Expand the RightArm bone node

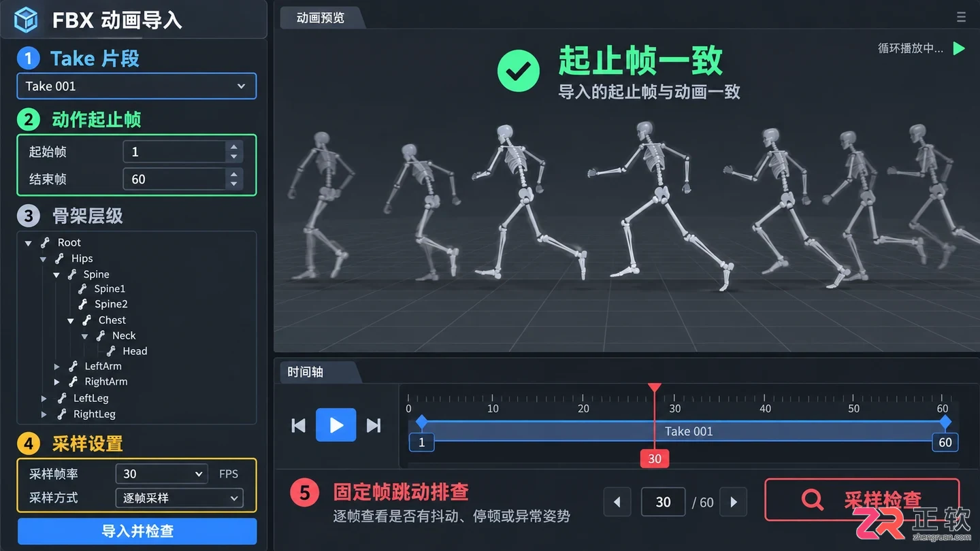57,382
